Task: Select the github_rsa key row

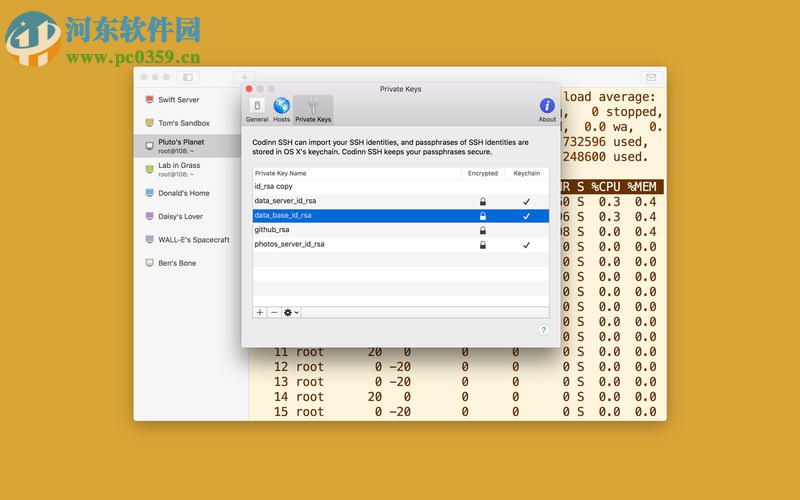Action: click(401, 230)
